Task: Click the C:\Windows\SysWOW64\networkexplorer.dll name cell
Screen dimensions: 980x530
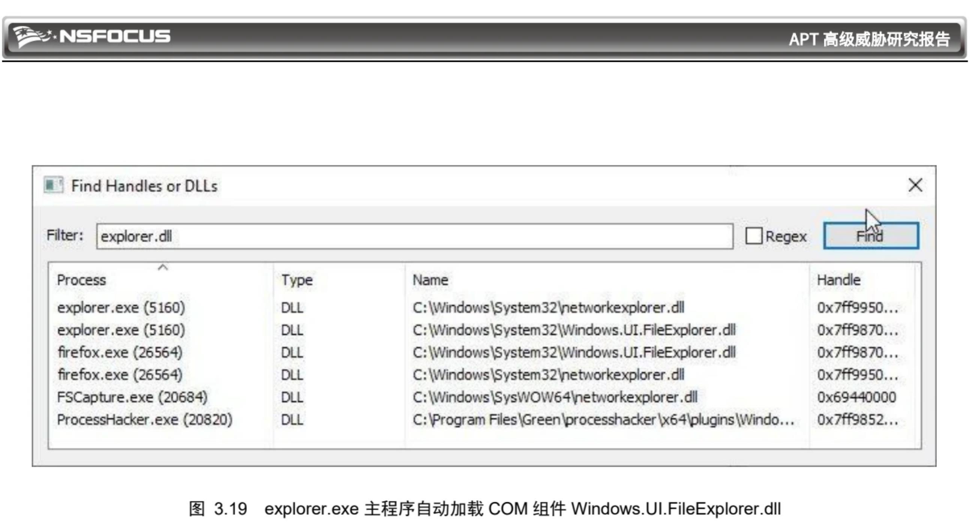Action: point(555,397)
